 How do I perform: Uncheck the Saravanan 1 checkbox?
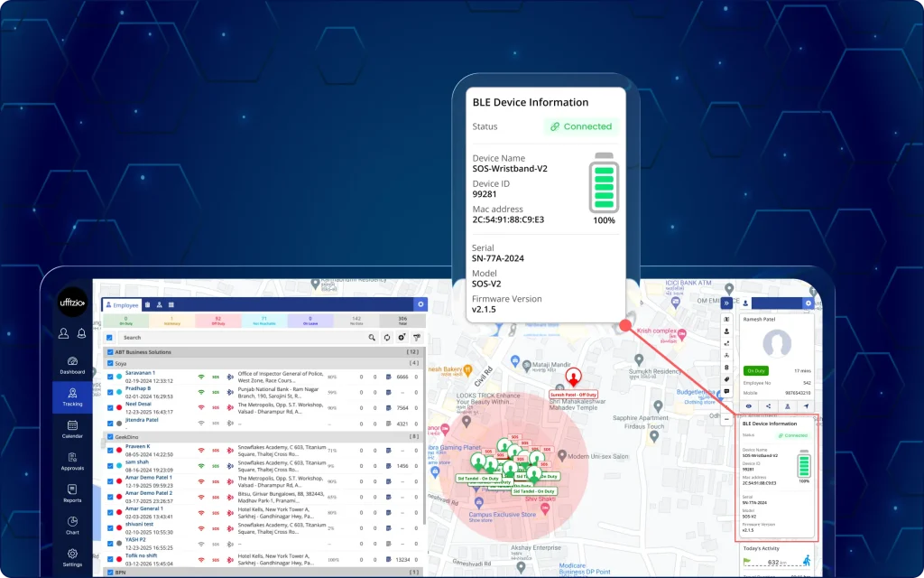tap(110, 377)
